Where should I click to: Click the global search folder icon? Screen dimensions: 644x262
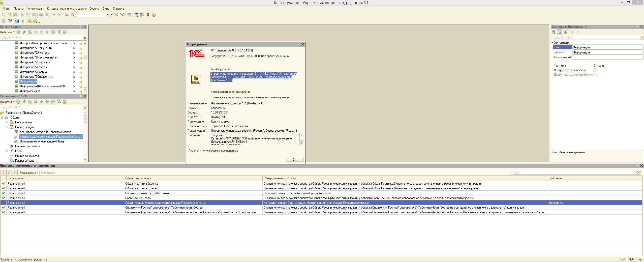click(67, 15)
